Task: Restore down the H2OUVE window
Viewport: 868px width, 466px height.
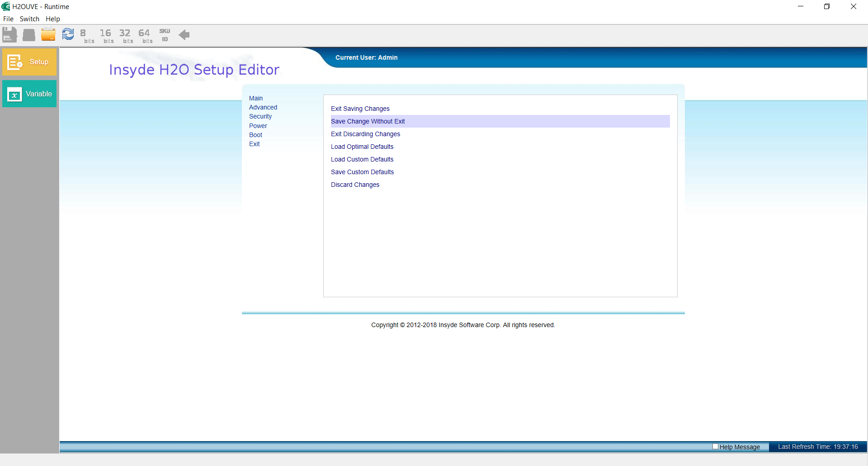Action: tap(827, 6)
